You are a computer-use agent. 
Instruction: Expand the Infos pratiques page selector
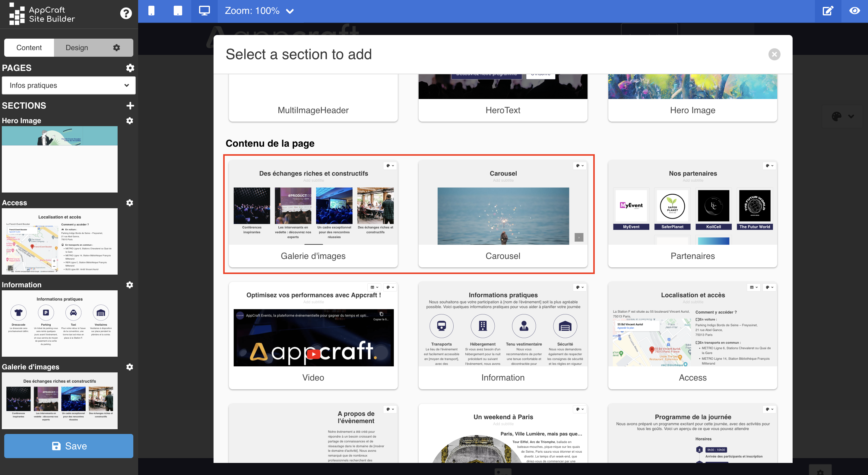pos(69,85)
